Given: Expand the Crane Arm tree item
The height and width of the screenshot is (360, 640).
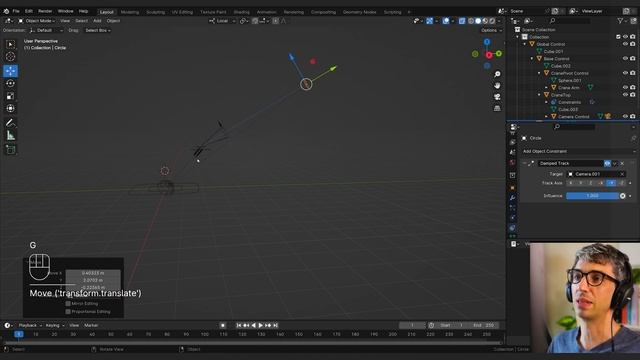Looking at the screenshot, I should point(547,87).
